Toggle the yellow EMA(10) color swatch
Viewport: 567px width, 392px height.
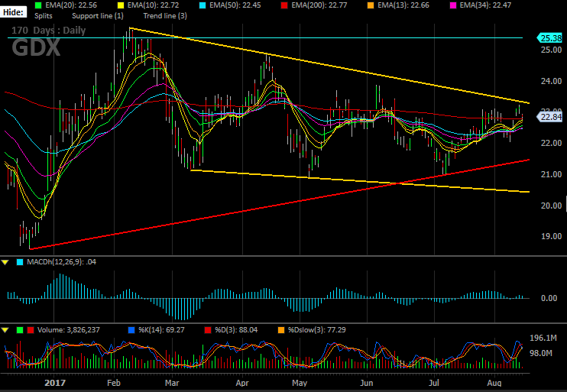[121, 5]
